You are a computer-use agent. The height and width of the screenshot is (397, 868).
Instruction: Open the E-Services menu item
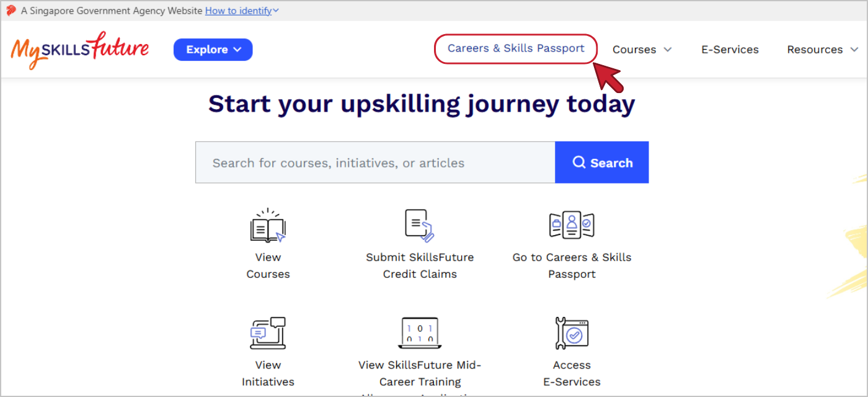tap(730, 50)
